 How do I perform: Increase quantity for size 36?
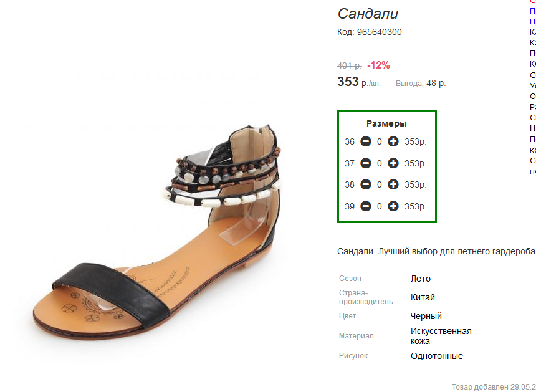click(x=393, y=141)
